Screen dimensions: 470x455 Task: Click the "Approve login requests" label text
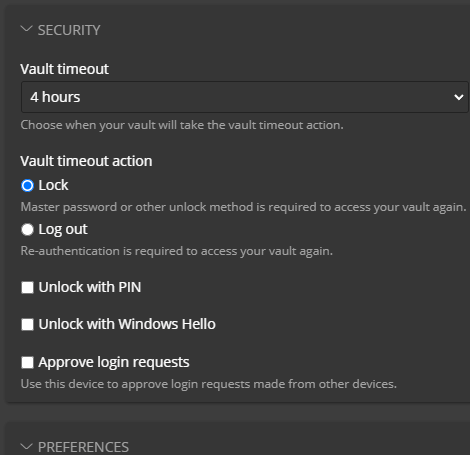(x=114, y=362)
